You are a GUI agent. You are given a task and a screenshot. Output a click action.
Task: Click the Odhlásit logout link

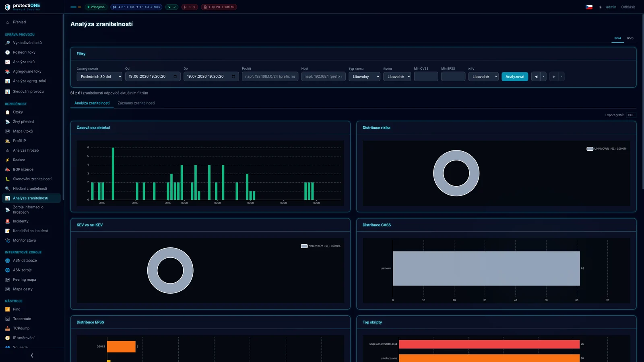pos(628,7)
